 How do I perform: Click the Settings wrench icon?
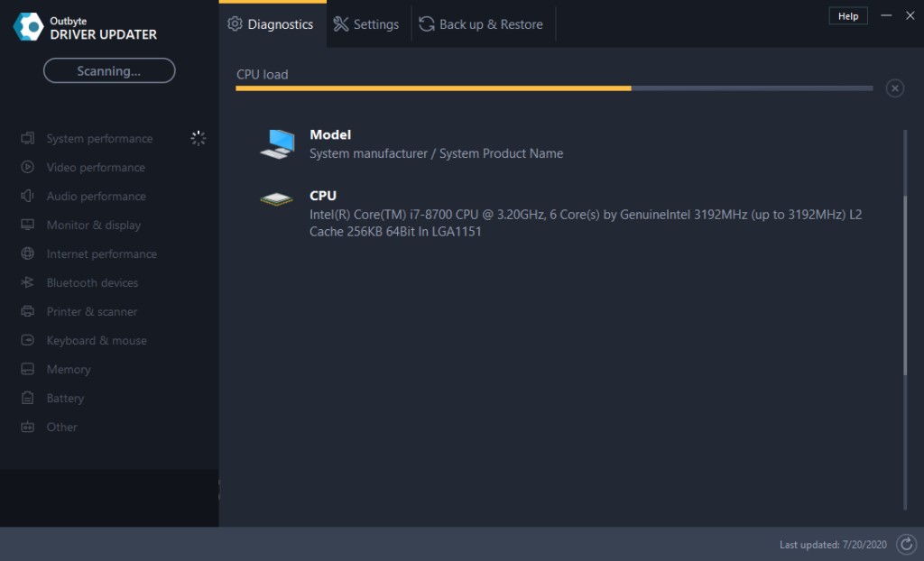click(x=341, y=24)
